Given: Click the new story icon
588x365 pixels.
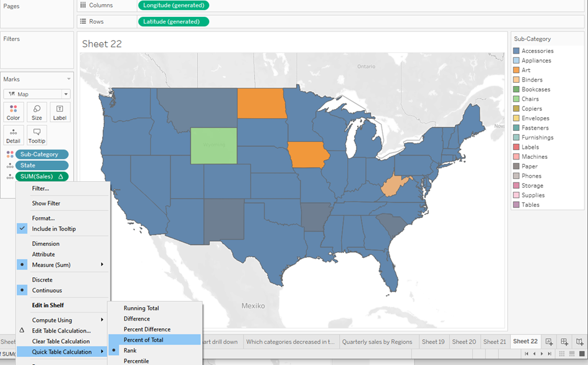Looking at the screenshot, I should pyautogui.click(x=580, y=342).
